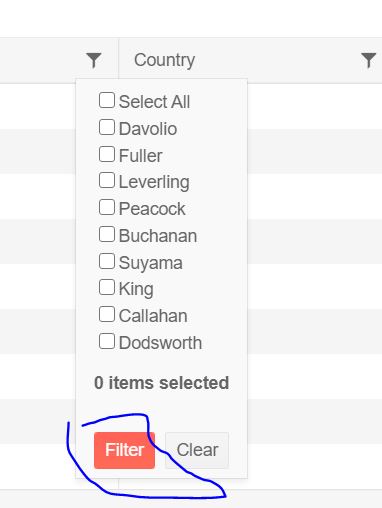The width and height of the screenshot is (382, 508).
Task: Enable the Fuller checkbox
Action: click(107, 154)
